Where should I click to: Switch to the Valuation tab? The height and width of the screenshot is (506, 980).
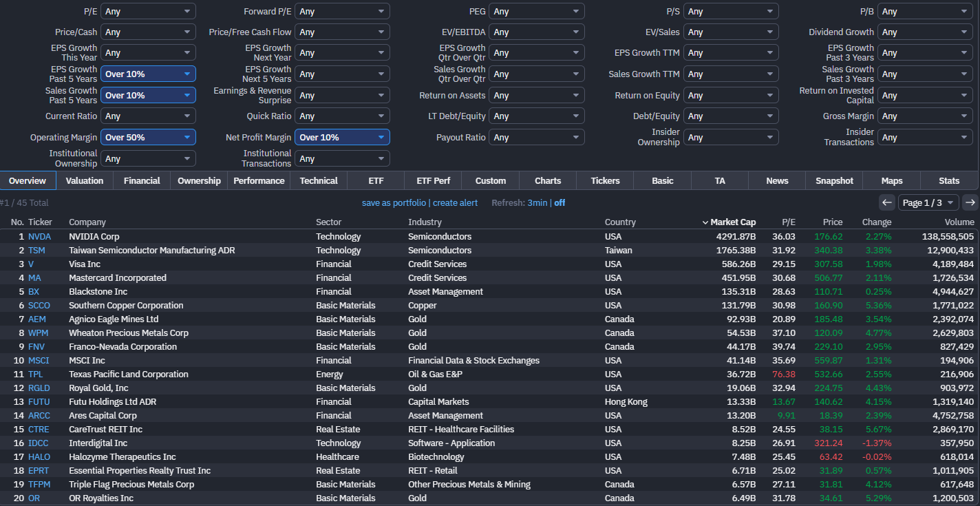pyautogui.click(x=85, y=180)
